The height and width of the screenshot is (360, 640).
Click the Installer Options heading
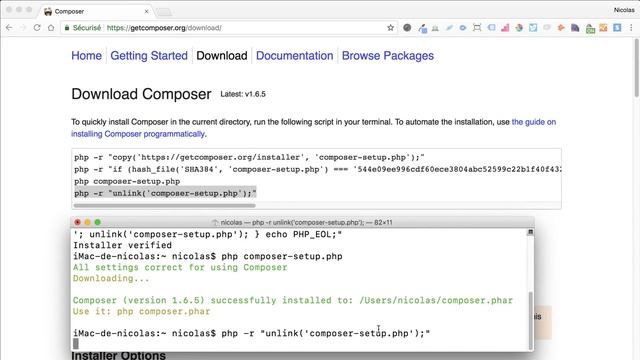[118, 355]
